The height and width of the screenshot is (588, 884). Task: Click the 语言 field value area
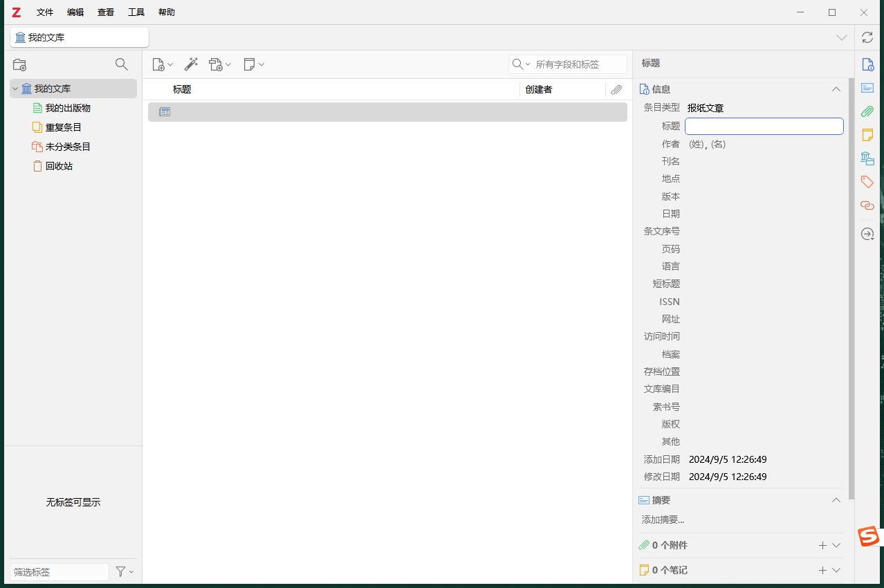[x=764, y=266]
